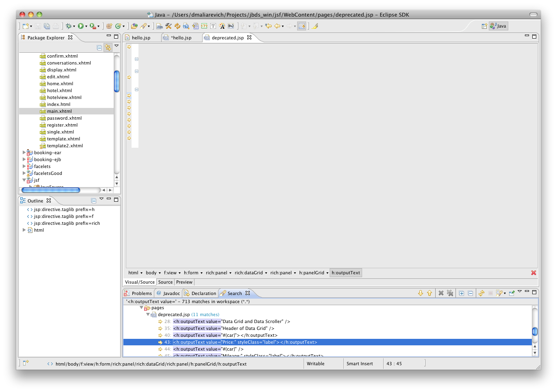557x392 pixels.
Task: Switch to the Source editor tab
Action: coord(165,282)
